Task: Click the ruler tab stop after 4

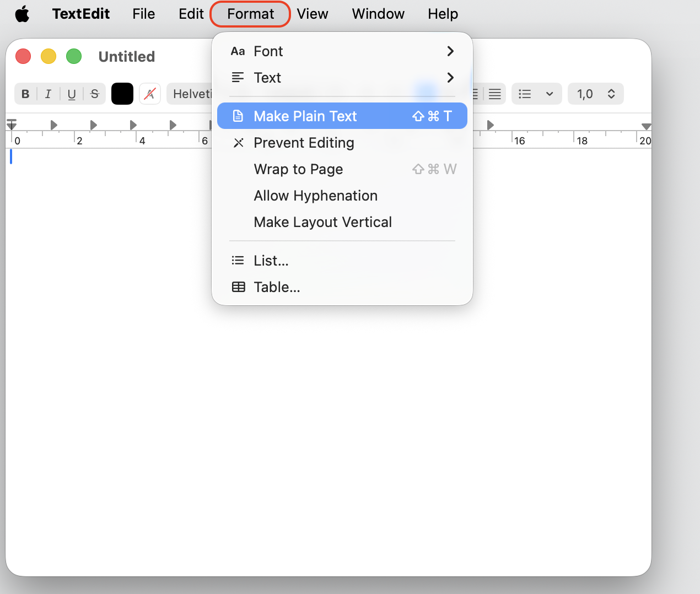Action: pos(173,125)
